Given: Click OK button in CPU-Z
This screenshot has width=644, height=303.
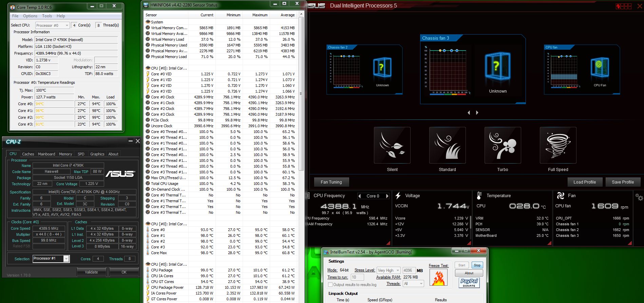Looking at the screenshot, I should tap(124, 272).
